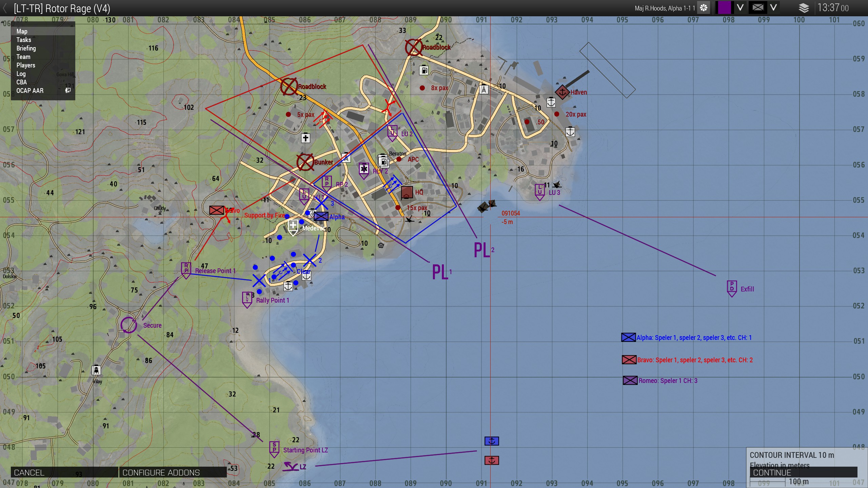Expand the marker shape dropdown arrow
The width and height of the screenshot is (868, 488).
(x=773, y=8)
